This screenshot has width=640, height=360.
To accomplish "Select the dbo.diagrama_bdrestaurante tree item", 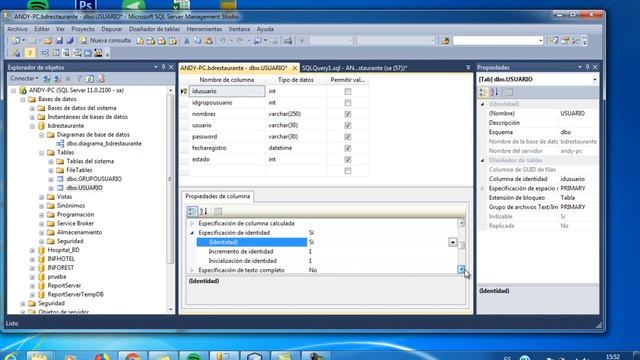I will click(x=104, y=144).
